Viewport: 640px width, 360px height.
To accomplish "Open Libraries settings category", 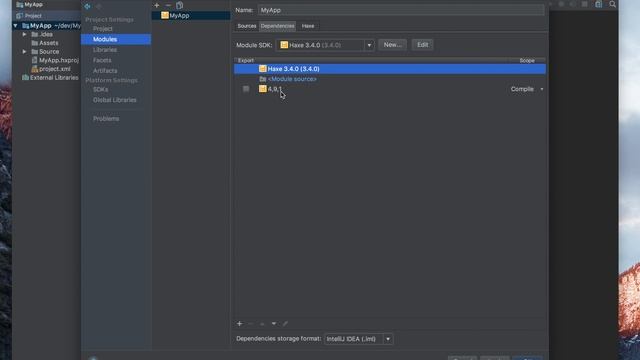I will tap(105, 50).
